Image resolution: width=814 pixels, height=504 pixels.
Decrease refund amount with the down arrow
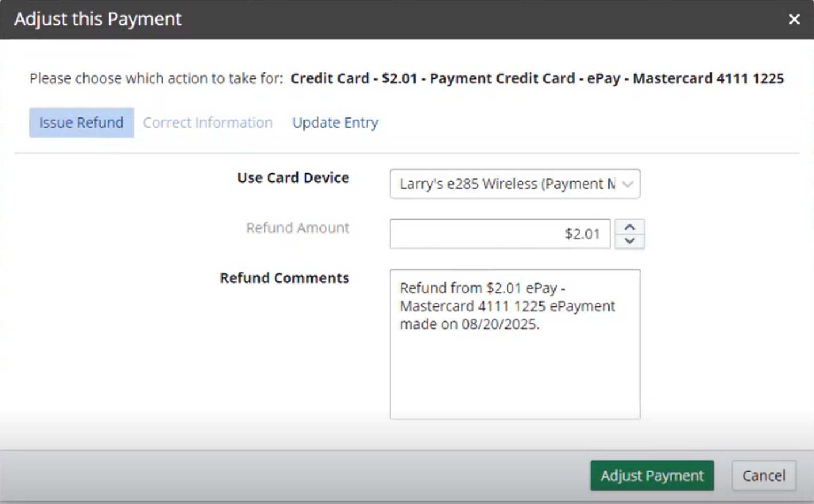click(x=629, y=241)
